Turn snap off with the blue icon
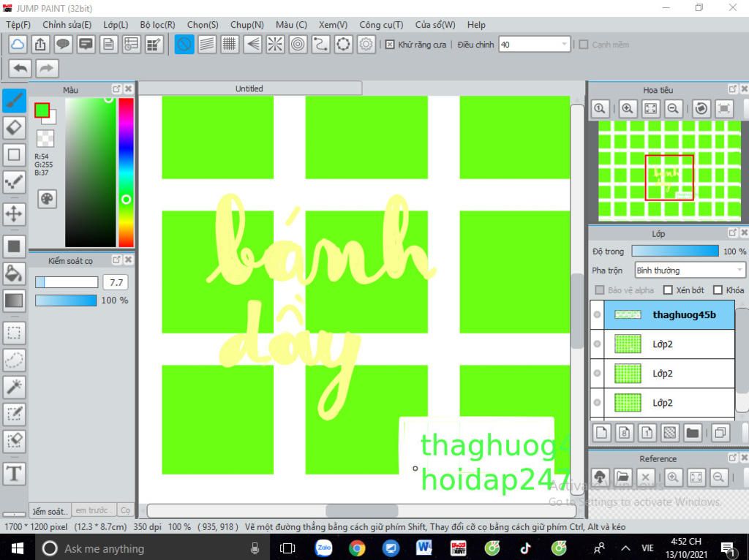The height and width of the screenshot is (560, 749). click(184, 45)
